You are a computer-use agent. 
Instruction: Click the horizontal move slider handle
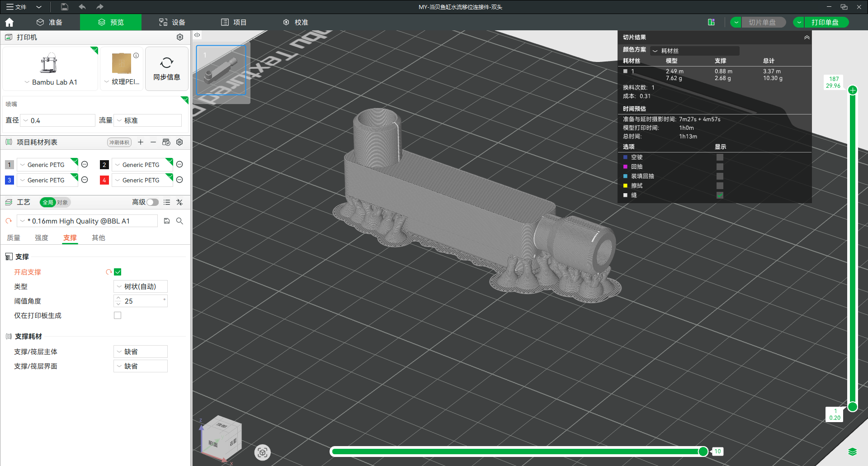[703, 451]
